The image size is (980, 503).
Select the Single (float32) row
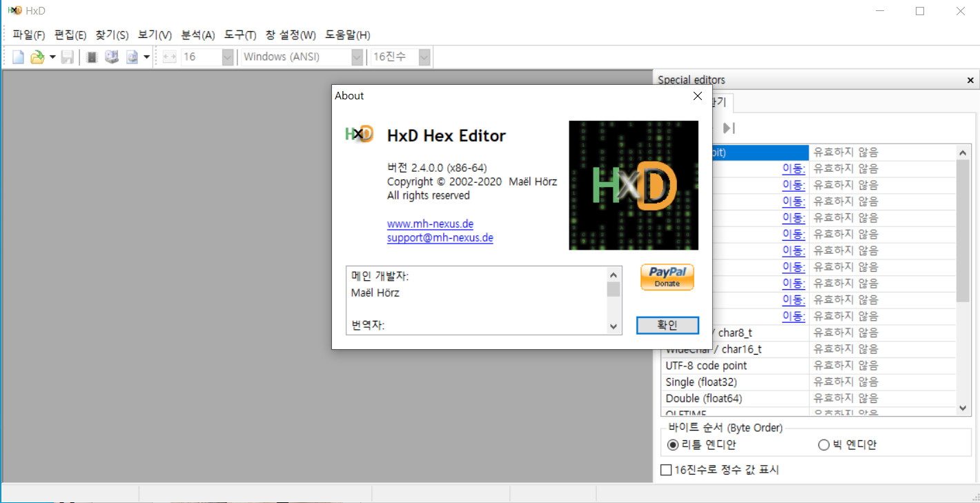[735, 382]
